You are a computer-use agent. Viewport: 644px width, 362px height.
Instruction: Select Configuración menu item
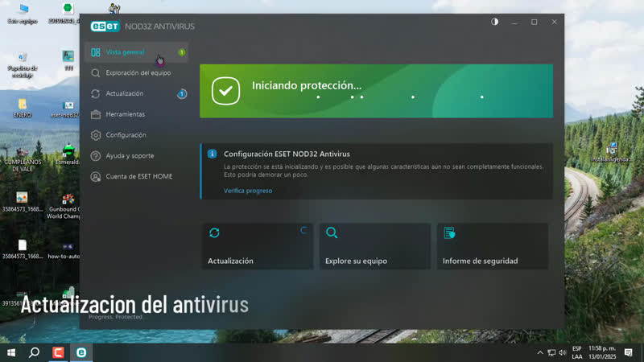click(136, 135)
